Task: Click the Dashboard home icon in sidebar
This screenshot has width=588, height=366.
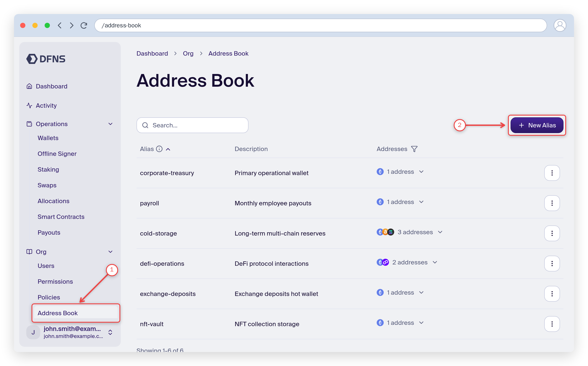Action: coord(29,86)
